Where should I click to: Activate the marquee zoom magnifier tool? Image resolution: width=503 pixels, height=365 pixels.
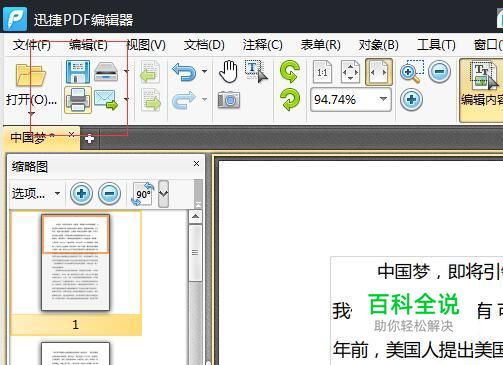pos(411,72)
